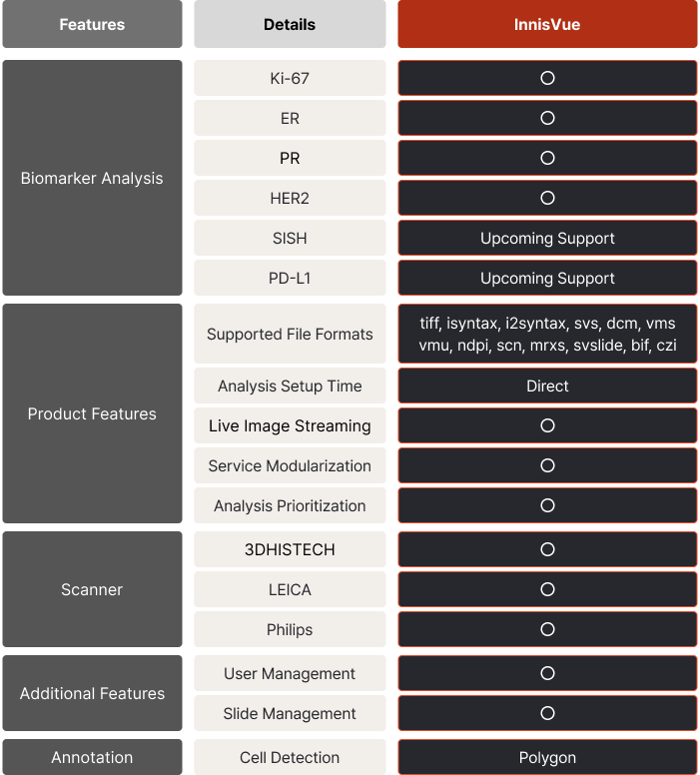This screenshot has height=775, width=700.
Task: Click the Biomarker Analysis category cell
Action: tap(92, 179)
